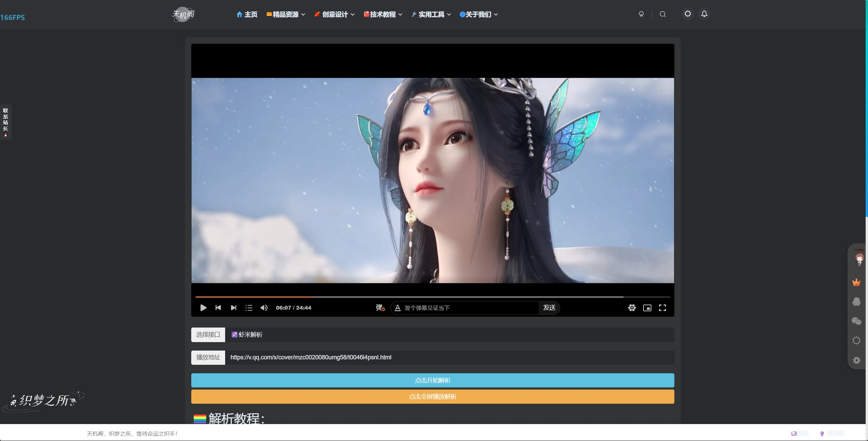Open the video player settings gear

click(x=632, y=308)
